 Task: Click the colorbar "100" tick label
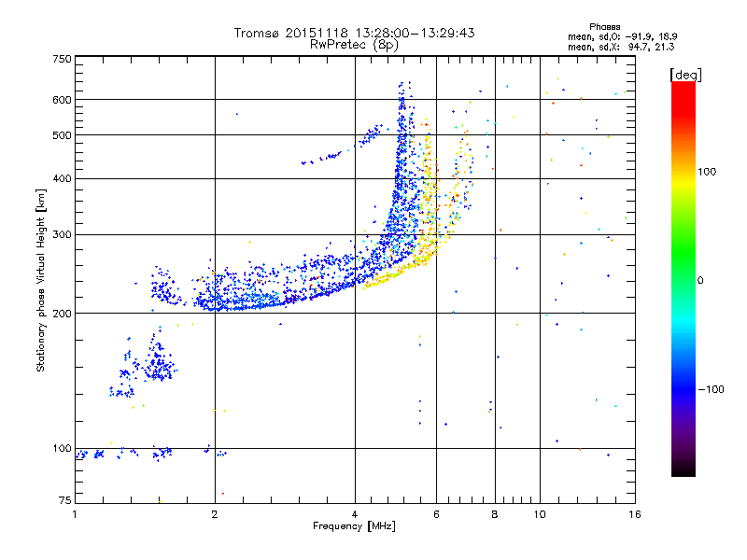tap(707, 172)
